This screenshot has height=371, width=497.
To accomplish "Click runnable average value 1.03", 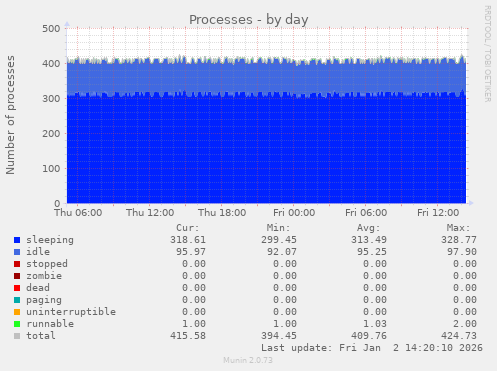I will pos(375,324).
